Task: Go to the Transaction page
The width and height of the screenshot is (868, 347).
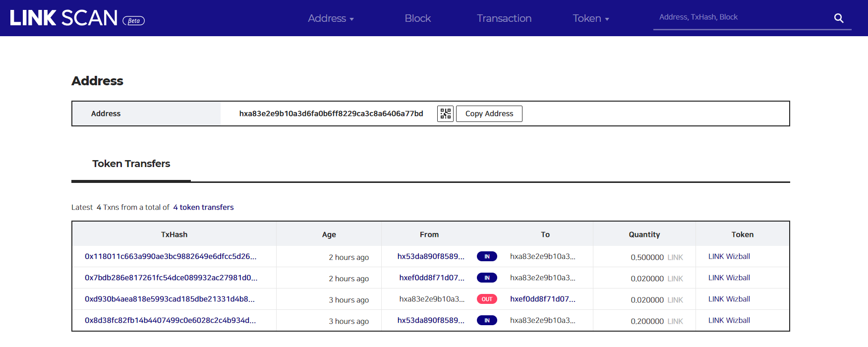Action: pyautogui.click(x=504, y=18)
